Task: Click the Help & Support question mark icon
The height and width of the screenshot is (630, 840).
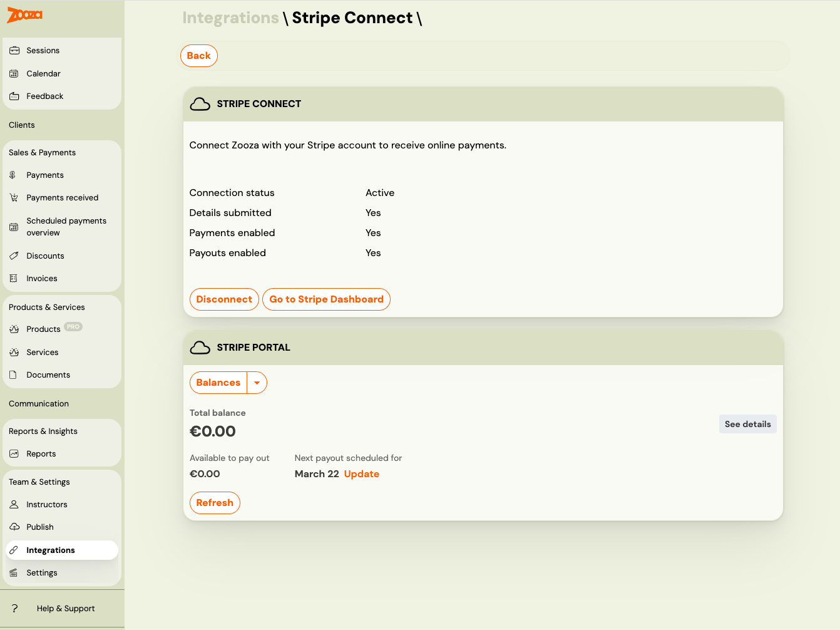Action: (x=15, y=609)
